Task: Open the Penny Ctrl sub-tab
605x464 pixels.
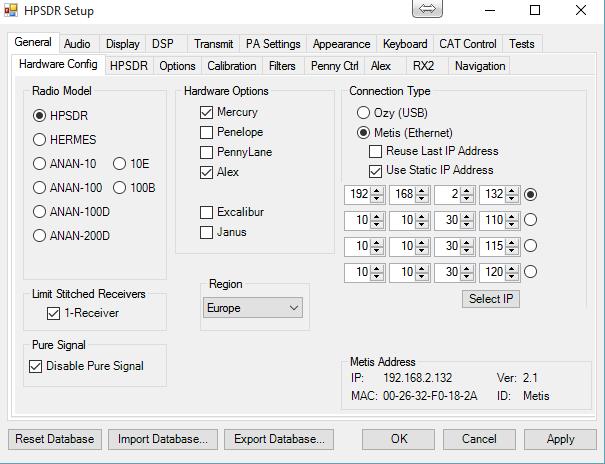Action: click(335, 66)
